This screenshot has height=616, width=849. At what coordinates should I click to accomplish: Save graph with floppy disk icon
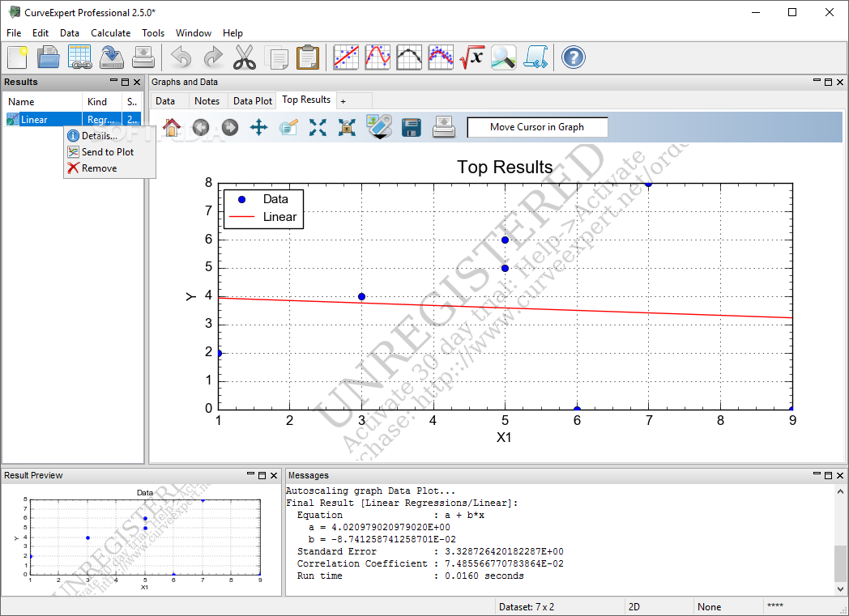(412, 128)
